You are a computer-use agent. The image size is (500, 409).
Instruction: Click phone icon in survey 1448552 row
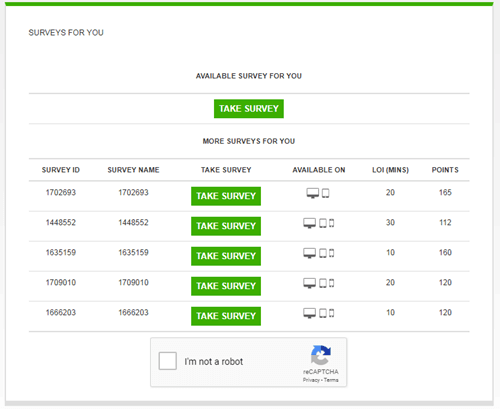click(x=331, y=223)
